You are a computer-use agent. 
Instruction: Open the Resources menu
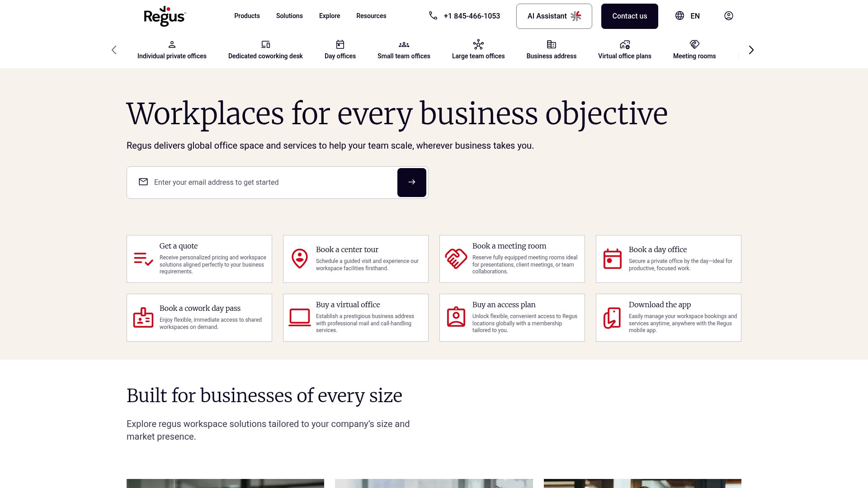[371, 16]
